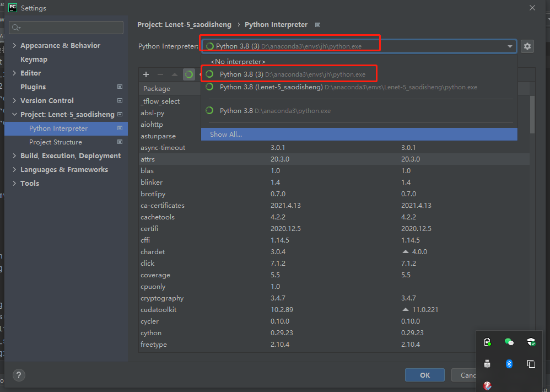Select the async-timeout package row
This screenshot has width=550, height=392.
click(335, 147)
